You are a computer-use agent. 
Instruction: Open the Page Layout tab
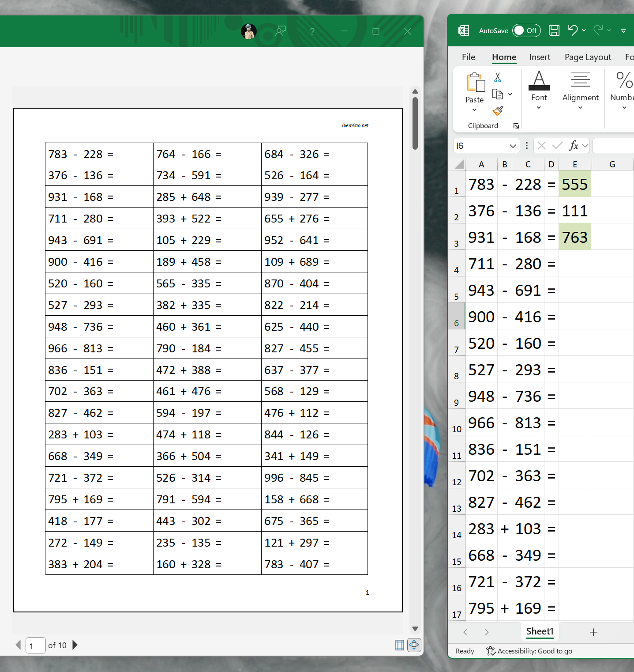[588, 57]
